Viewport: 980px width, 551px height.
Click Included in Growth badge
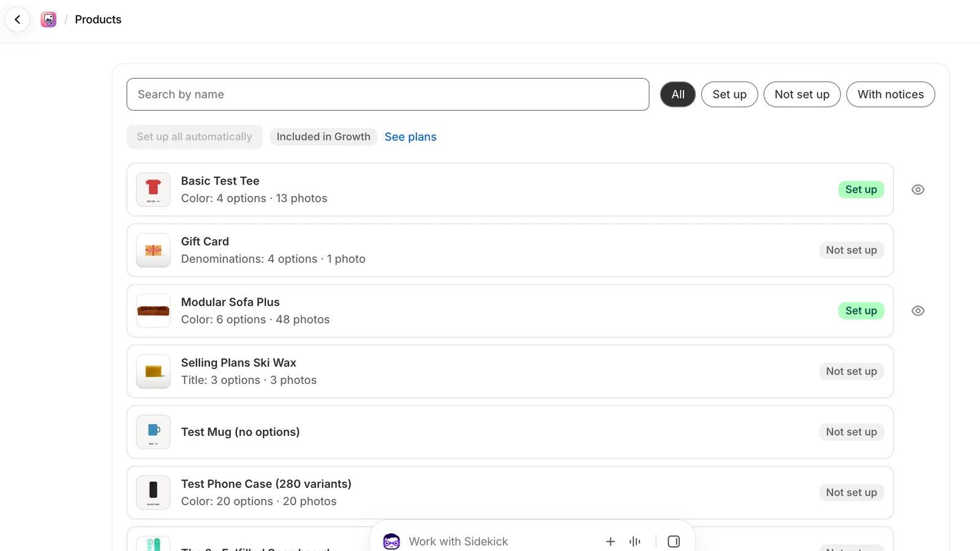(x=323, y=137)
